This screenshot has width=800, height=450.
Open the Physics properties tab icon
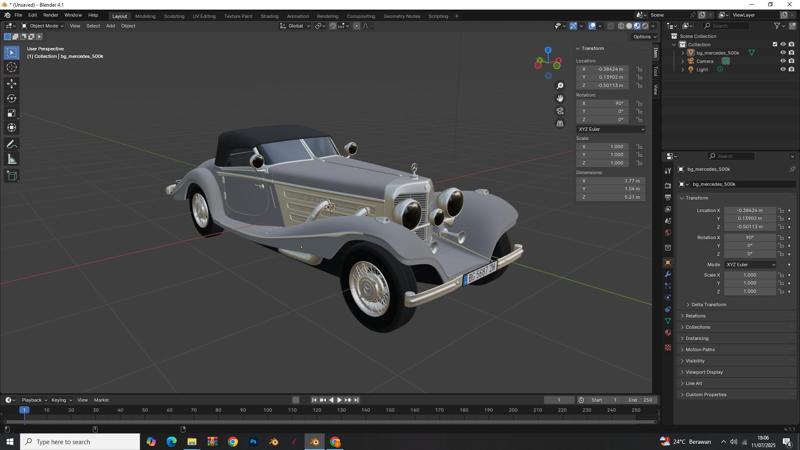coord(668,297)
